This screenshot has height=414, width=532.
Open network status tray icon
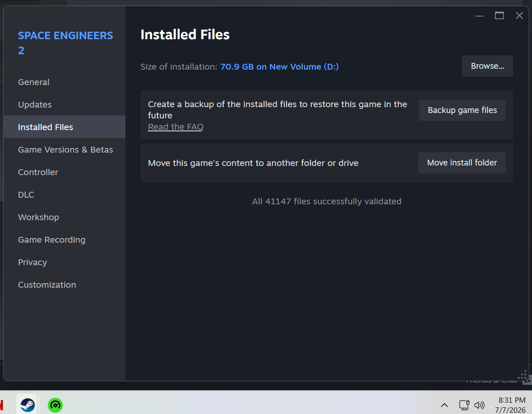[x=464, y=405]
